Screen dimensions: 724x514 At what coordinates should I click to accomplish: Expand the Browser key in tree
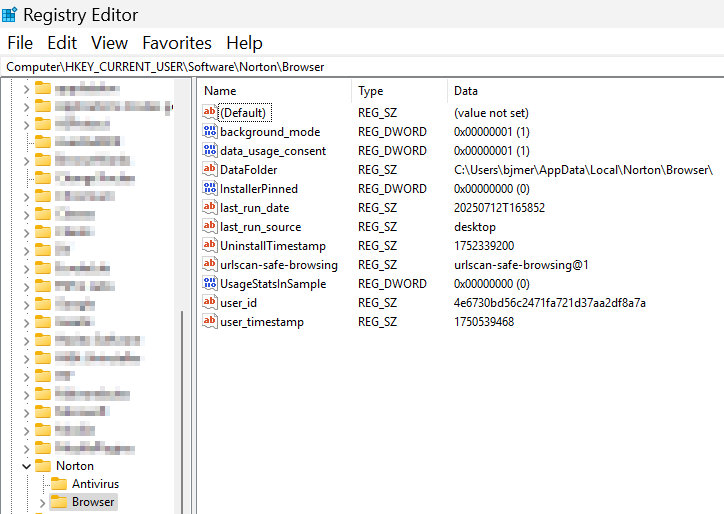point(41,502)
